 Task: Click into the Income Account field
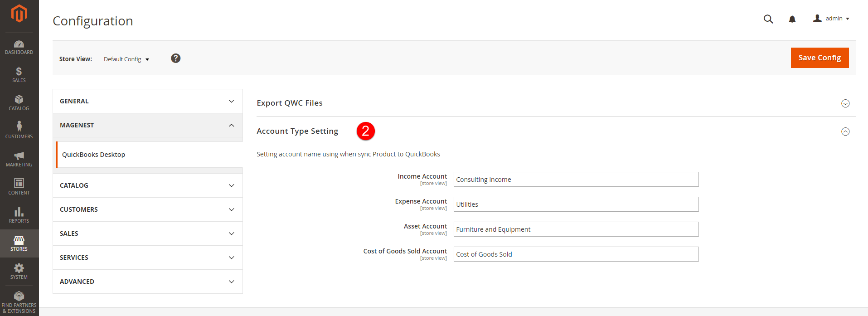576,180
